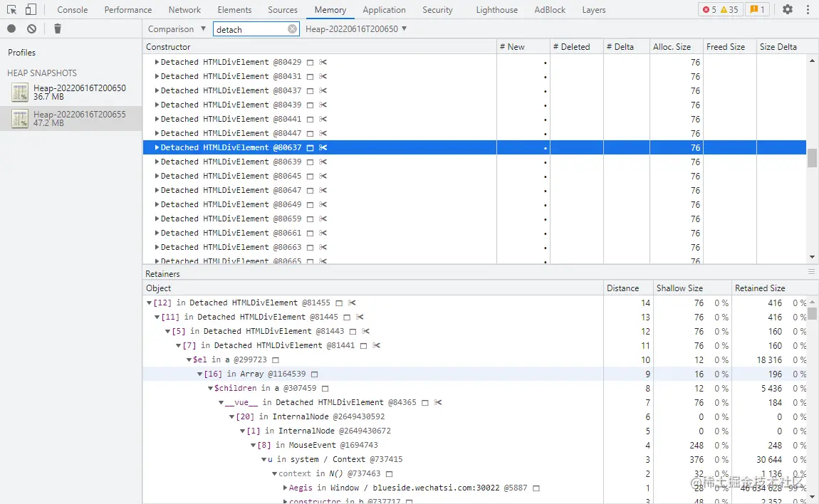This screenshot has height=504, width=819.
Task: Click the issues counter badge
Action: pos(757,9)
